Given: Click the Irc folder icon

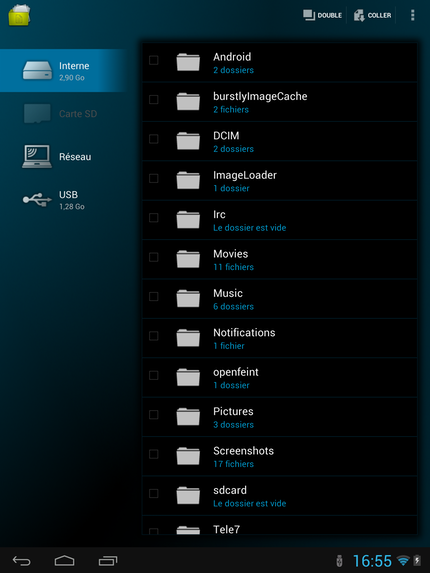Looking at the screenshot, I should (x=188, y=220).
